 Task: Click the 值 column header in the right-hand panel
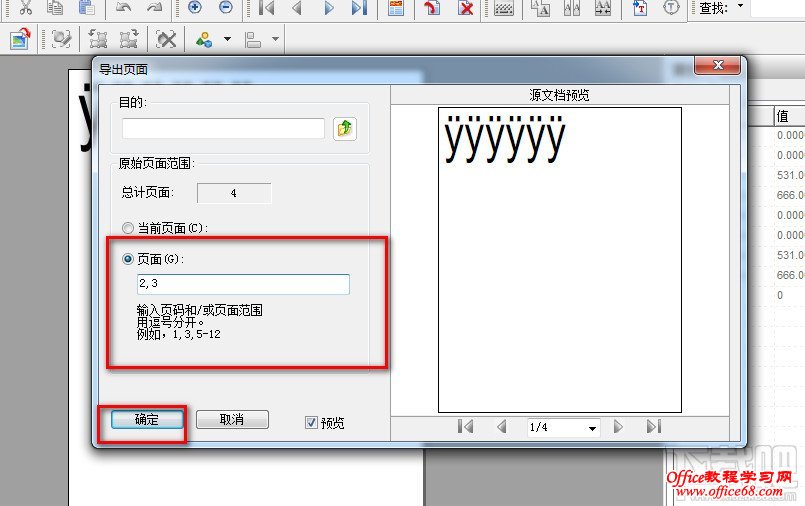789,116
